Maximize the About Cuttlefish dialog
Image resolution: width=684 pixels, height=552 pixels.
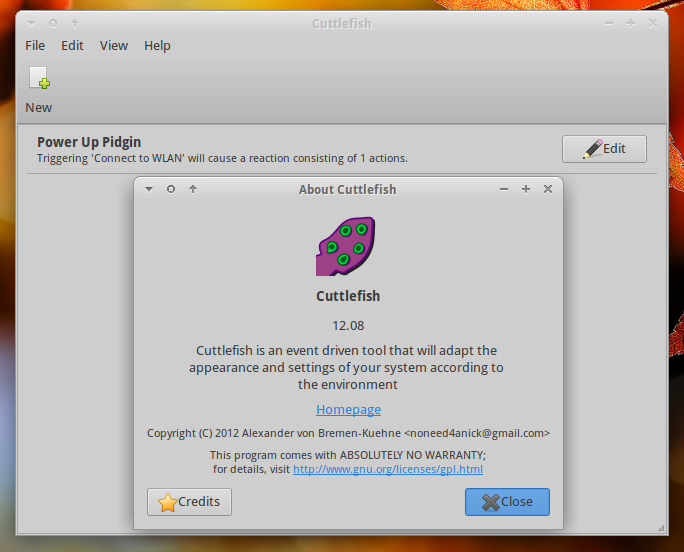(526, 189)
